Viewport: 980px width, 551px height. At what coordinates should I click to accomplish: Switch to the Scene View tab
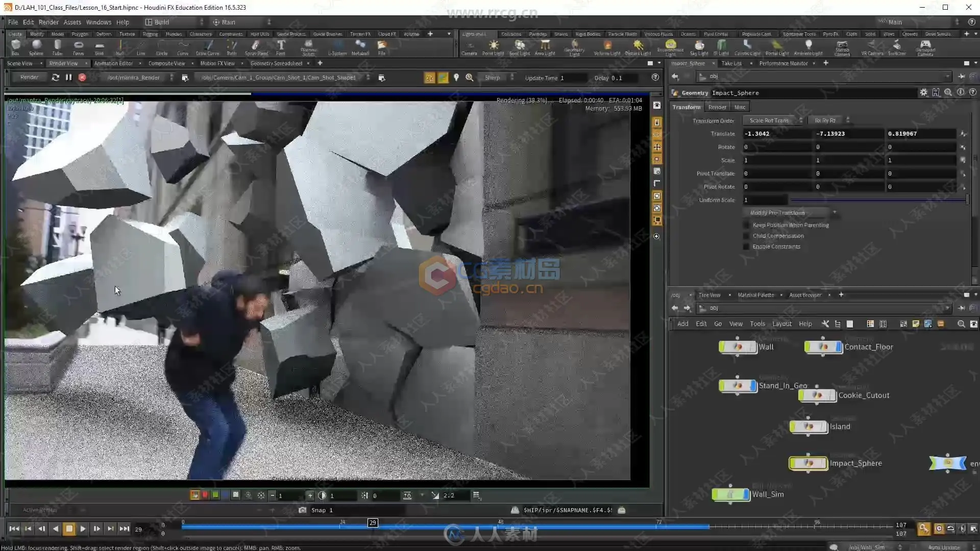[20, 63]
